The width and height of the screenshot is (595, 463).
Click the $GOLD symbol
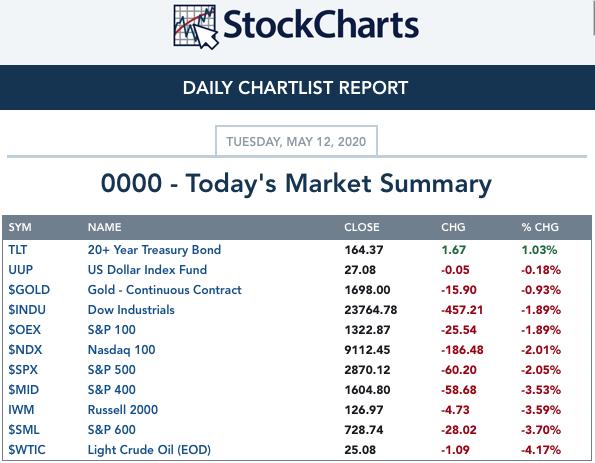(29, 290)
